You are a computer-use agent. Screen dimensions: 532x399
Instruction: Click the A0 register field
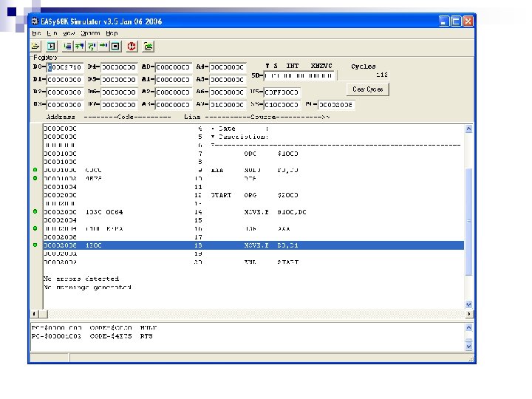(x=174, y=67)
